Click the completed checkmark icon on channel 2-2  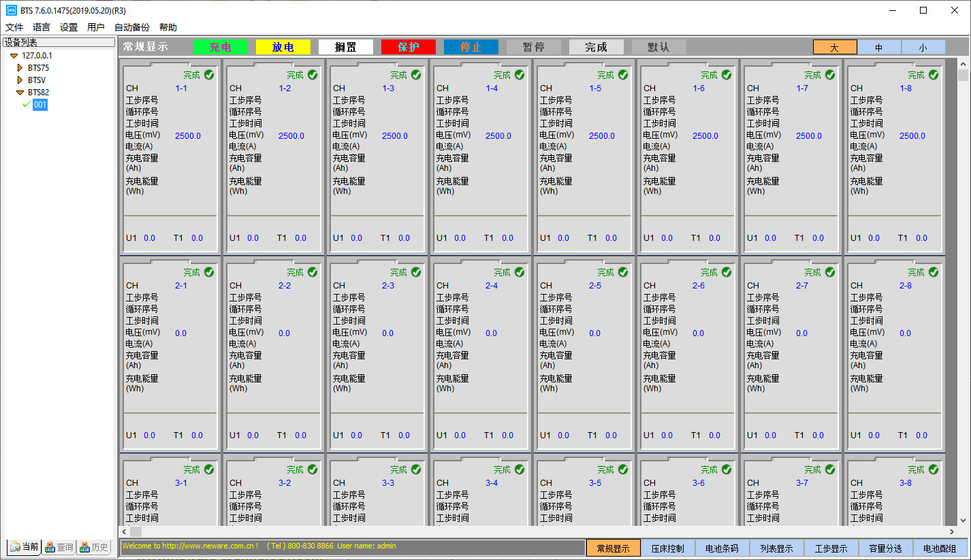coord(313,272)
